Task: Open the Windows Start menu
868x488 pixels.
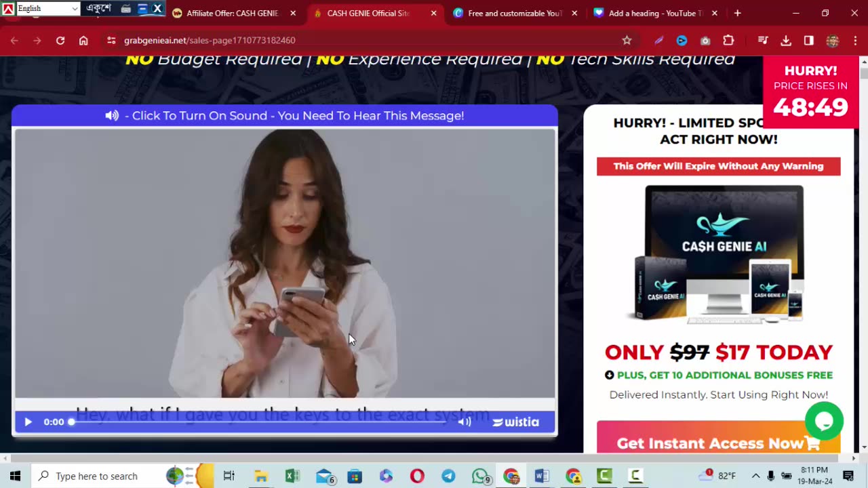Action: [15, 476]
